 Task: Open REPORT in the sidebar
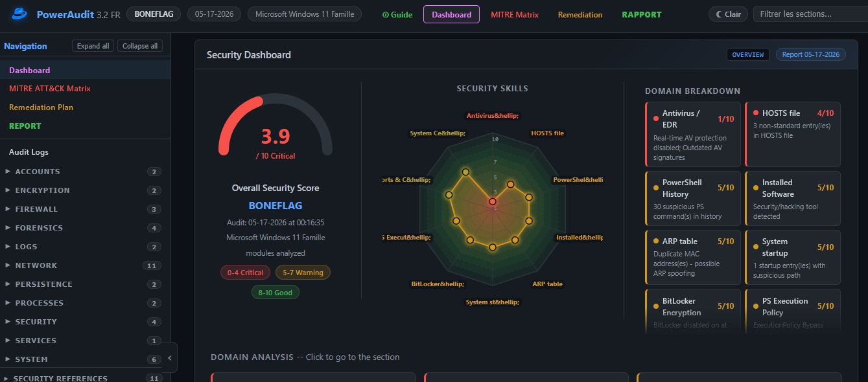85,126
